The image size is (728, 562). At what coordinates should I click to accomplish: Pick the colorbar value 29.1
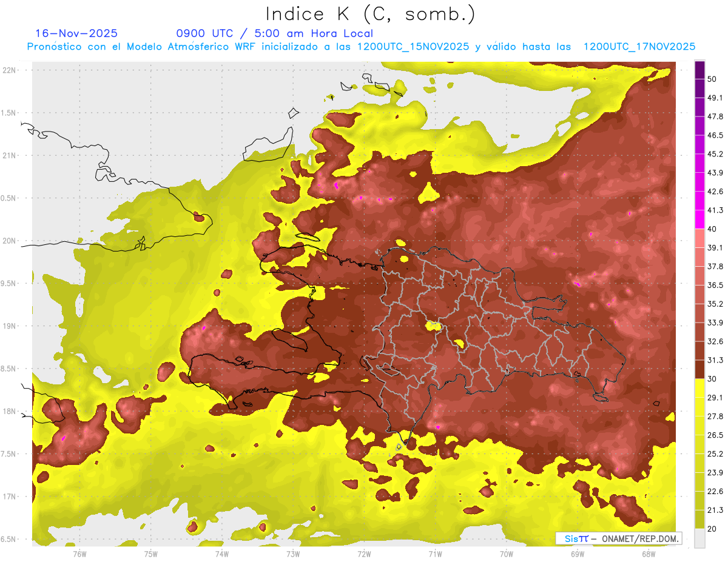[715, 398]
